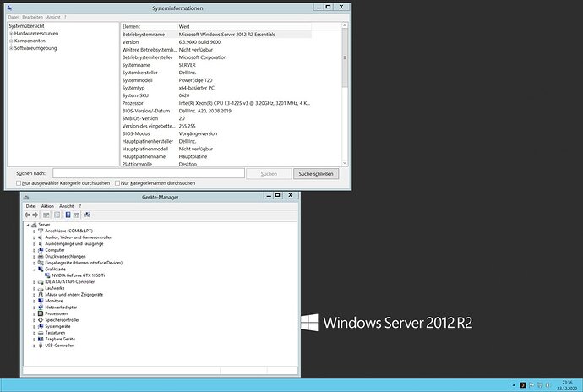
Task: Click the Druckwarteschlangen printer icon
Action: (x=41, y=256)
